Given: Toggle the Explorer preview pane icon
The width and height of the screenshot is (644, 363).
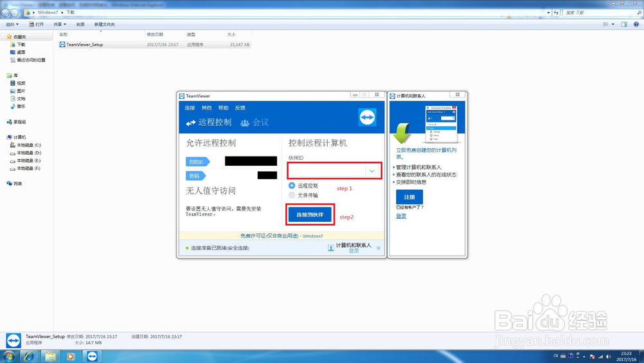Looking at the screenshot, I should (x=624, y=25).
